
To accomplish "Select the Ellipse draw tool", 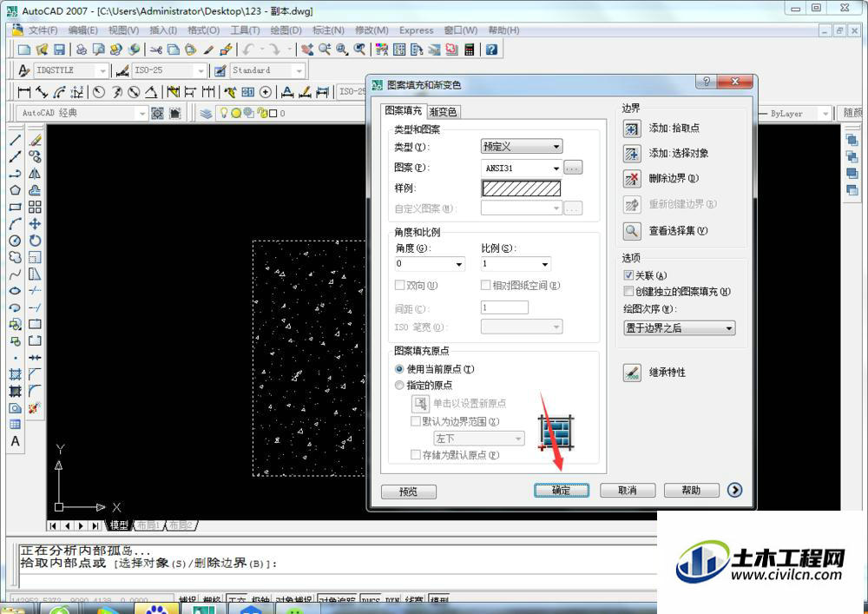I will coord(15,291).
